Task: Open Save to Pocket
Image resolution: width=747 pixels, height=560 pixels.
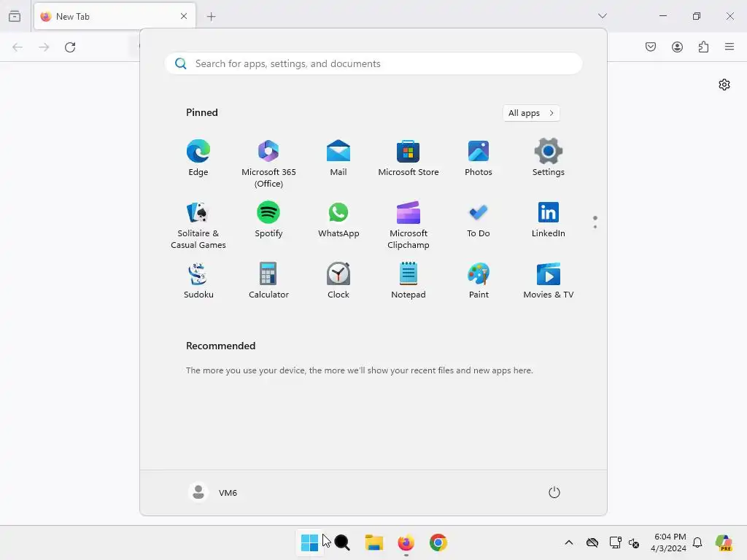Action: (x=651, y=47)
